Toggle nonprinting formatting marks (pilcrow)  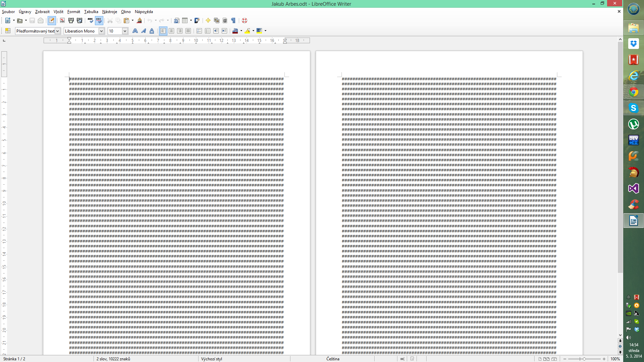coord(233,21)
